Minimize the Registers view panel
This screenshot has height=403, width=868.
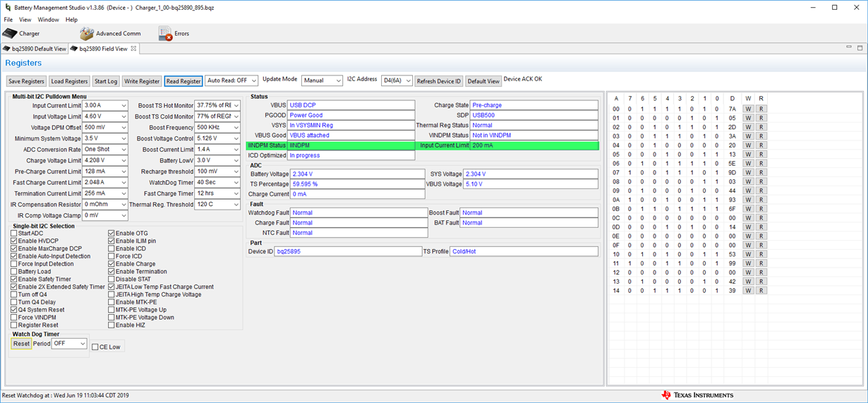pos(850,49)
